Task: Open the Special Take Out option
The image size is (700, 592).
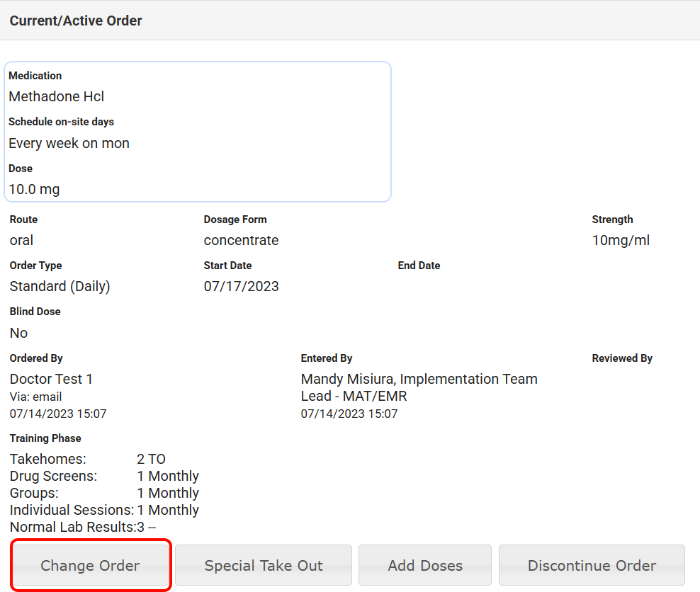Action: pyautogui.click(x=264, y=565)
